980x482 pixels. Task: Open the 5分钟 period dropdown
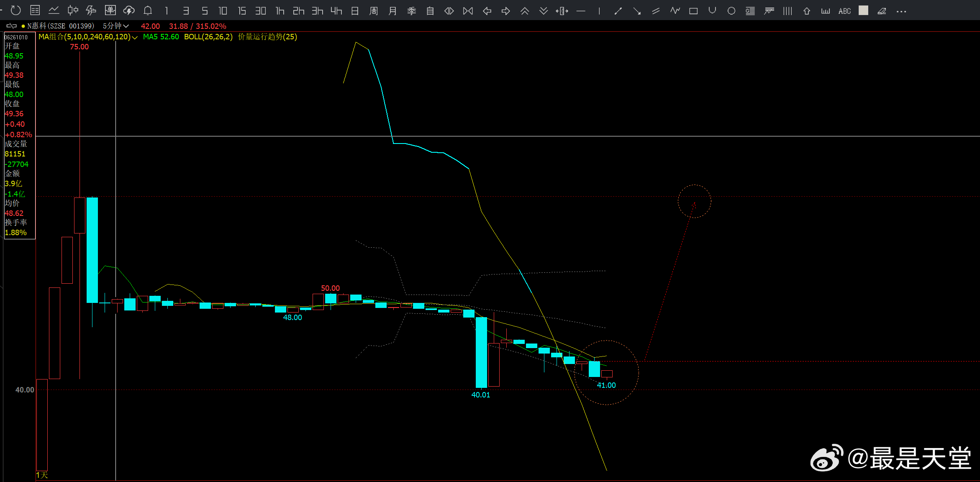click(116, 26)
